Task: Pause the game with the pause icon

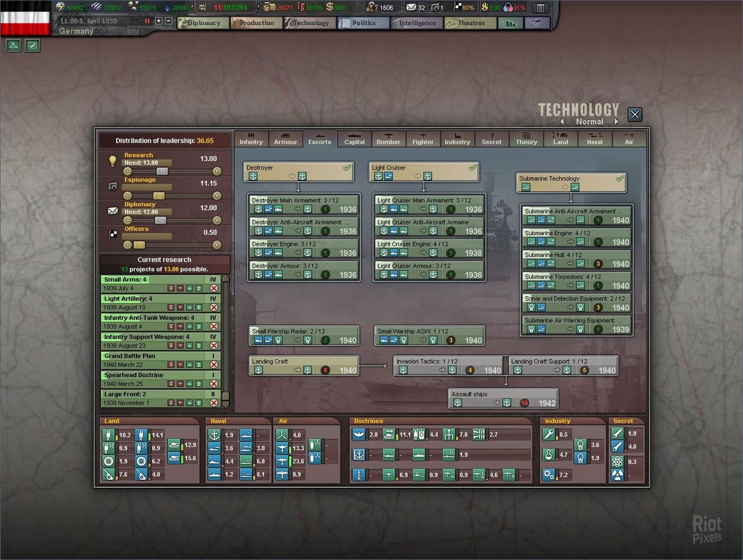Action: tap(147, 21)
